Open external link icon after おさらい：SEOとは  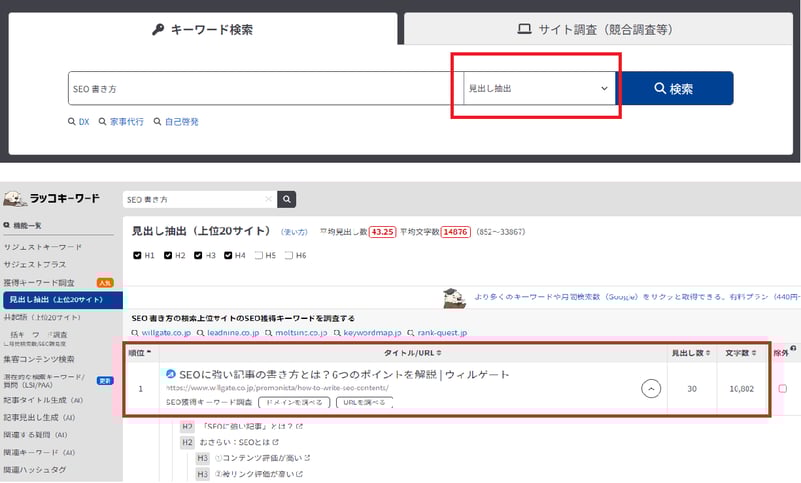pyautogui.click(x=276, y=442)
